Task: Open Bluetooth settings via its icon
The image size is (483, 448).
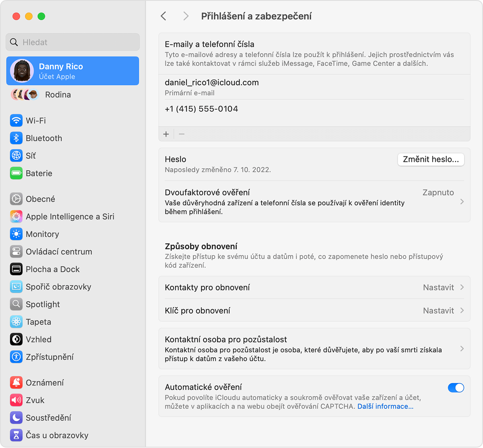Action: 16,138
